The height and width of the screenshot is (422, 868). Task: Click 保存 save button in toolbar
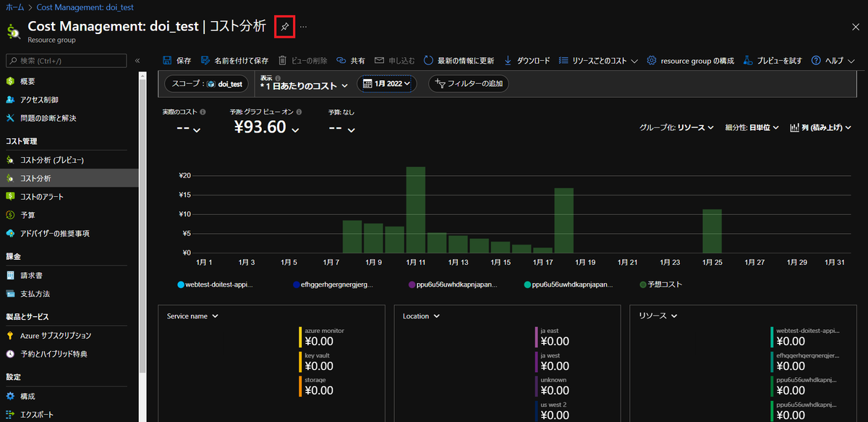tap(177, 61)
